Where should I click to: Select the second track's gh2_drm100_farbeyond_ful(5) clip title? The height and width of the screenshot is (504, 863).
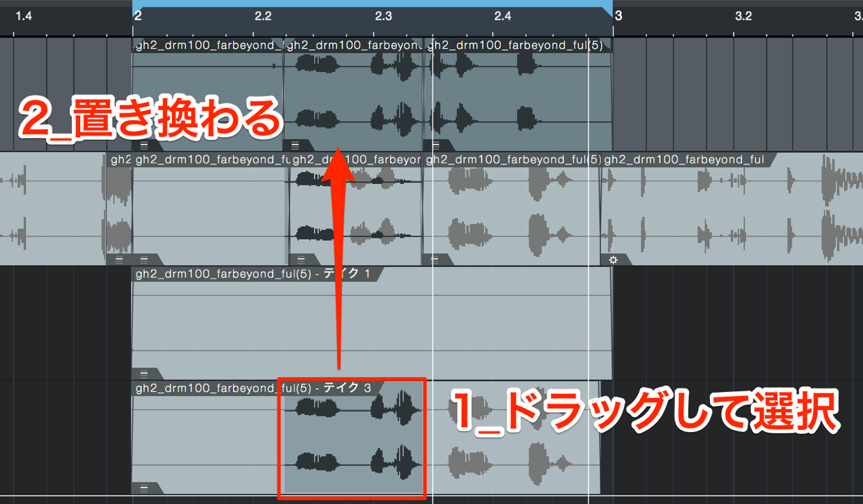(514, 160)
